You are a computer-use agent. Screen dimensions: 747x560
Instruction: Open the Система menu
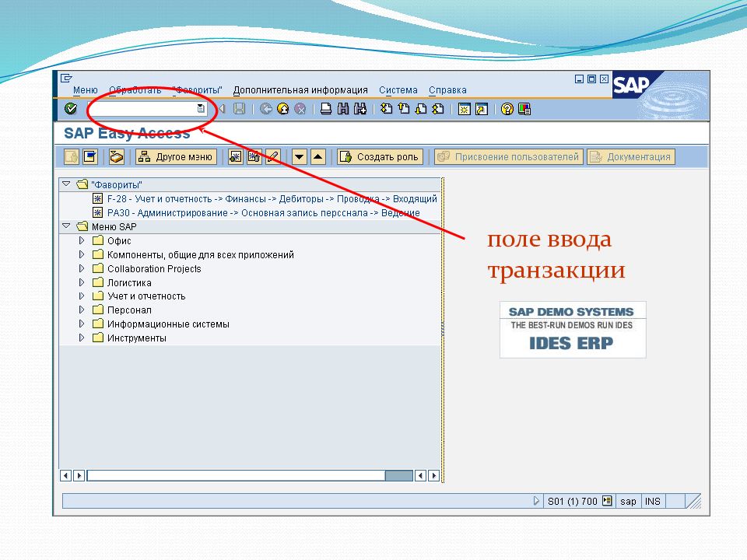click(x=398, y=90)
